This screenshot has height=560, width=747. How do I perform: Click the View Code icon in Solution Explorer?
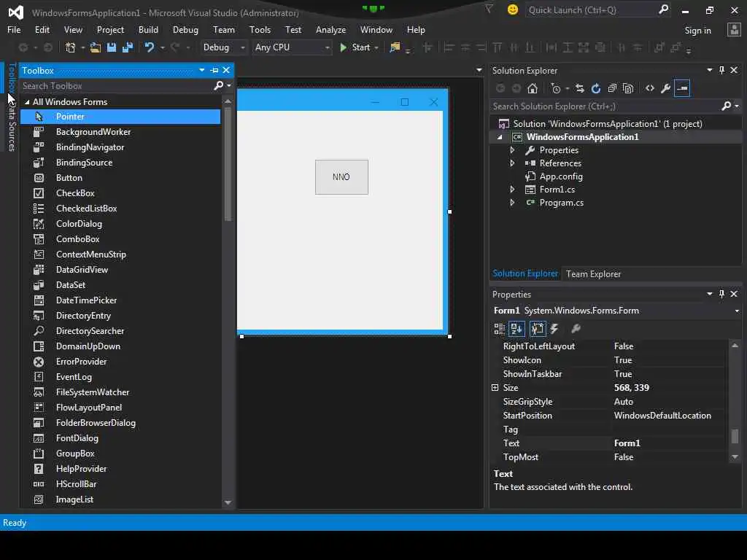point(650,88)
